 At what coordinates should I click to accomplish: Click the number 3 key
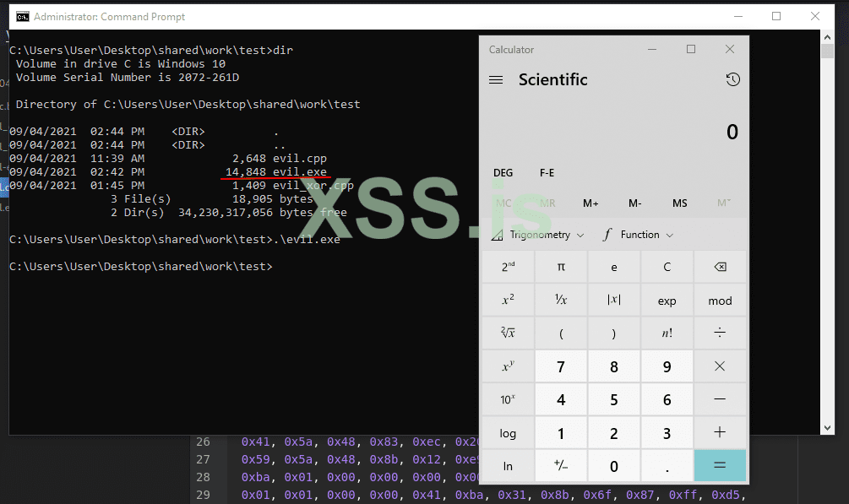(667, 432)
